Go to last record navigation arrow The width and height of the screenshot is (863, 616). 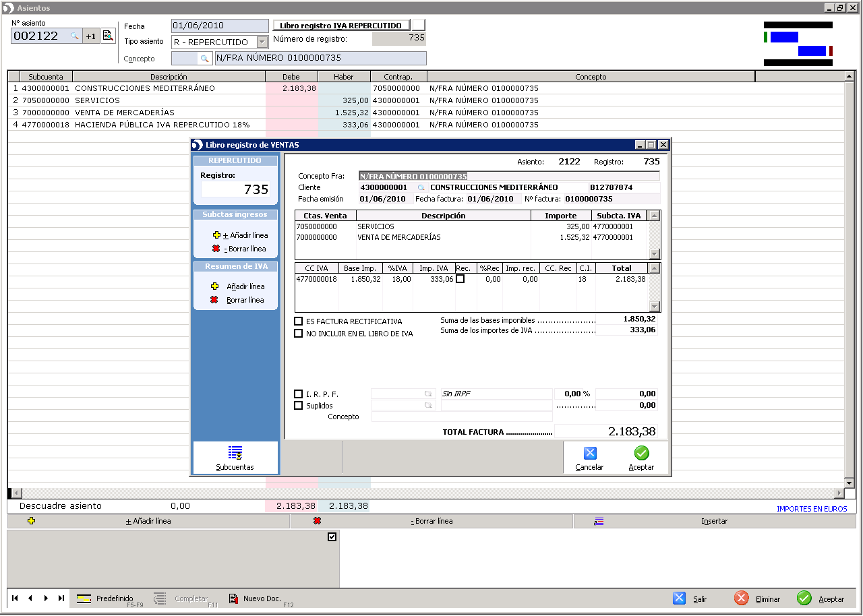tap(61, 598)
